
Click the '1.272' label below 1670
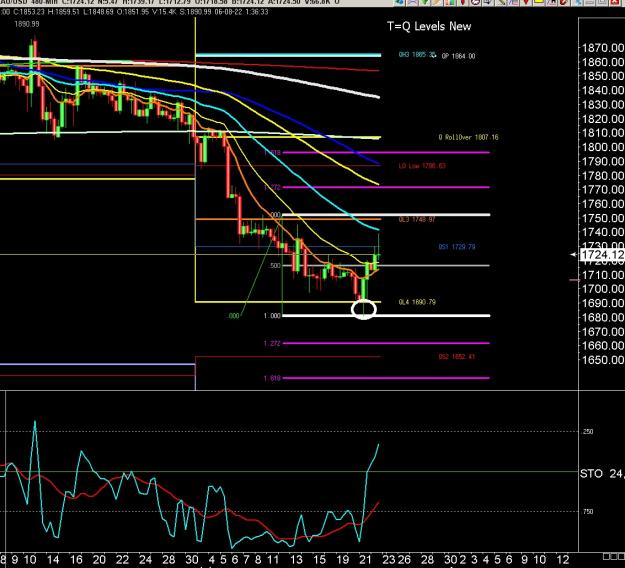272,343
